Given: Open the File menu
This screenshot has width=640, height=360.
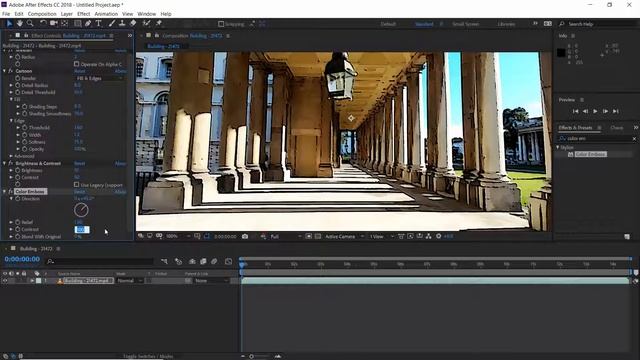Looking at the screenshot, I should point(6,14).
